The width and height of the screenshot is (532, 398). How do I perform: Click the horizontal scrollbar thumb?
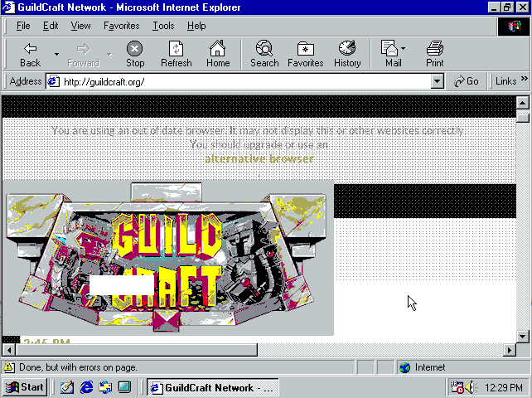click(x=137, y=350)
